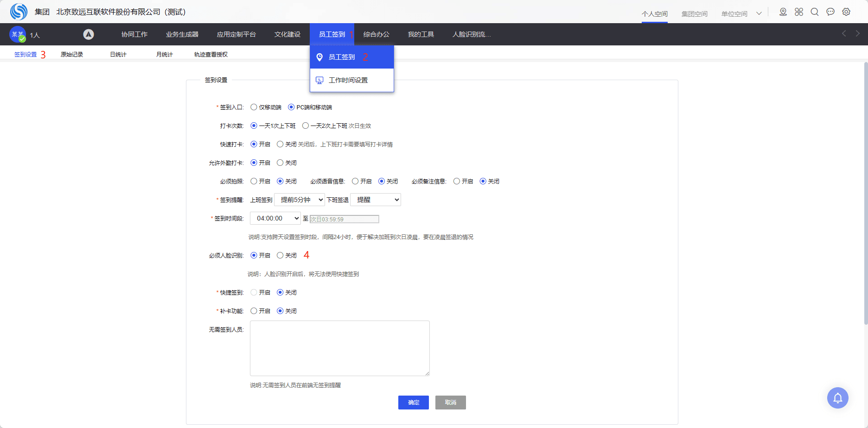Open the user profile icon in header
The height and width of the screenshot is (428, 868).
click(783, 12)
